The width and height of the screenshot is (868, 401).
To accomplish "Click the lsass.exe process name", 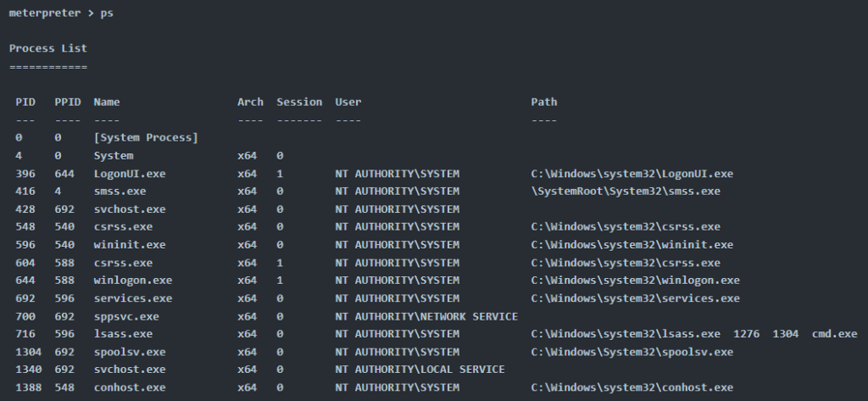I will tap(123, 333).
